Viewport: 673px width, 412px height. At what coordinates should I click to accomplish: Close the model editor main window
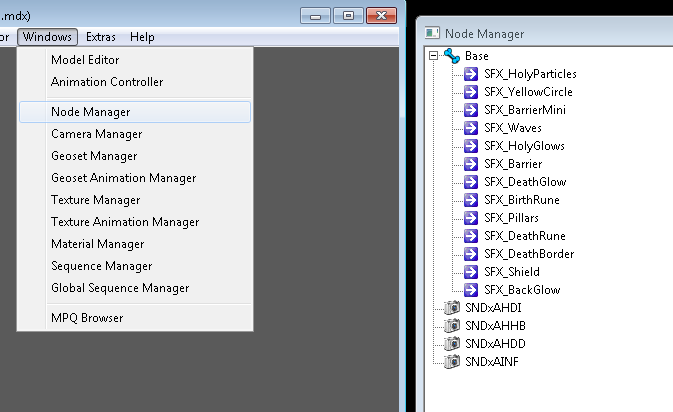[381, 16]
